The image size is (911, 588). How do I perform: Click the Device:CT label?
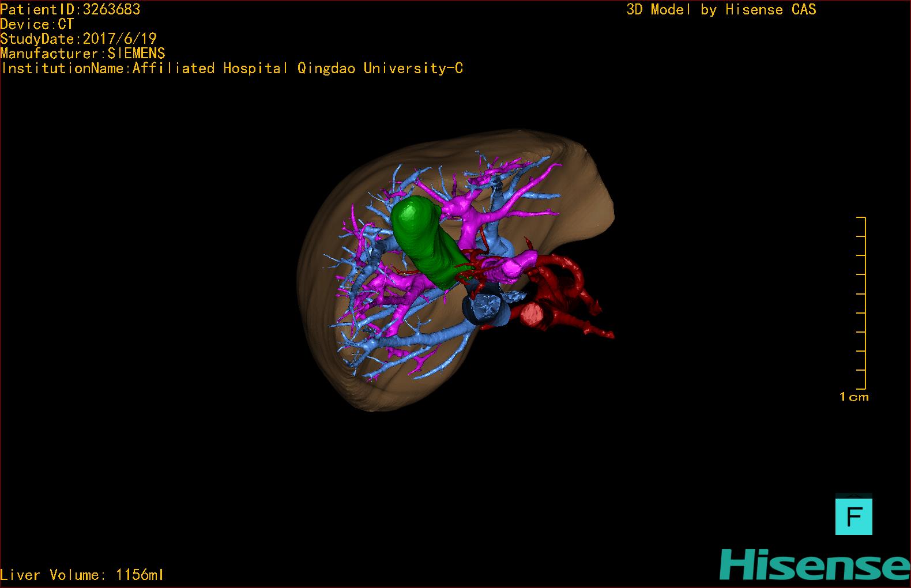coord(37,24)
